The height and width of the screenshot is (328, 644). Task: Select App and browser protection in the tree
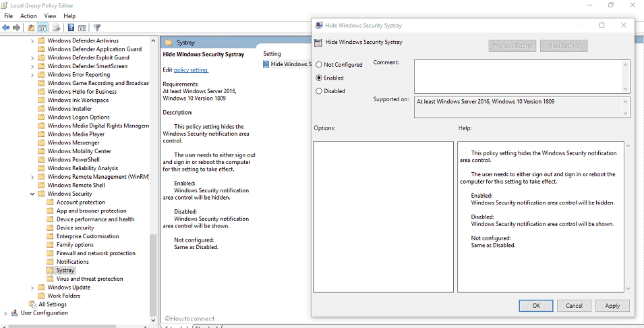point(91,211)
